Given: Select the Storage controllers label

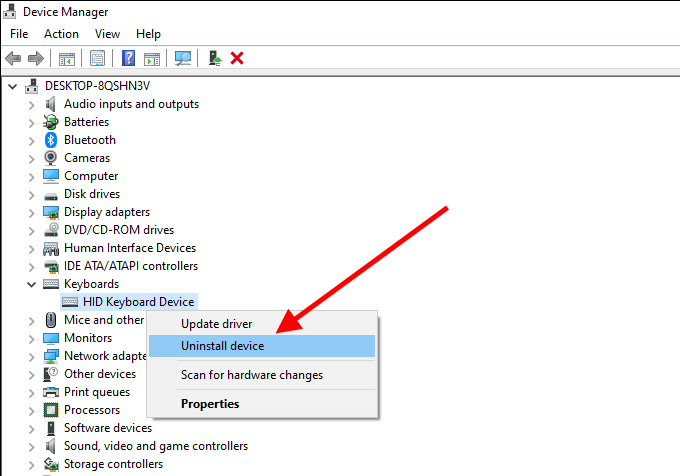Looking at the screenshot, I should 113,464.
